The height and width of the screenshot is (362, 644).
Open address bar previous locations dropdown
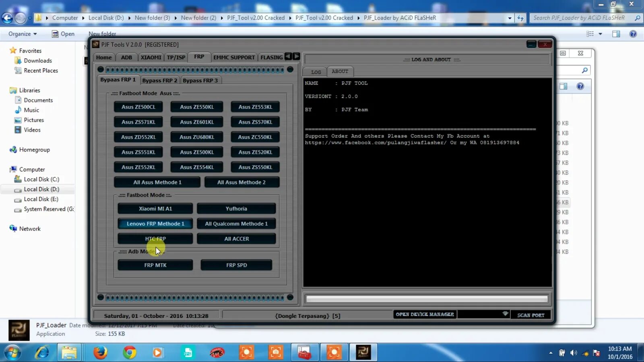coord(510,18)
